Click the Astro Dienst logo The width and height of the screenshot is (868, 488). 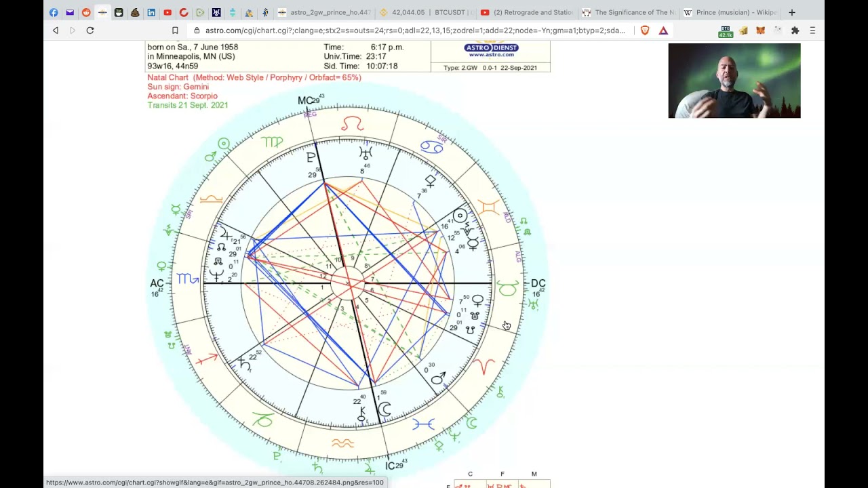[x=491, y=49]
